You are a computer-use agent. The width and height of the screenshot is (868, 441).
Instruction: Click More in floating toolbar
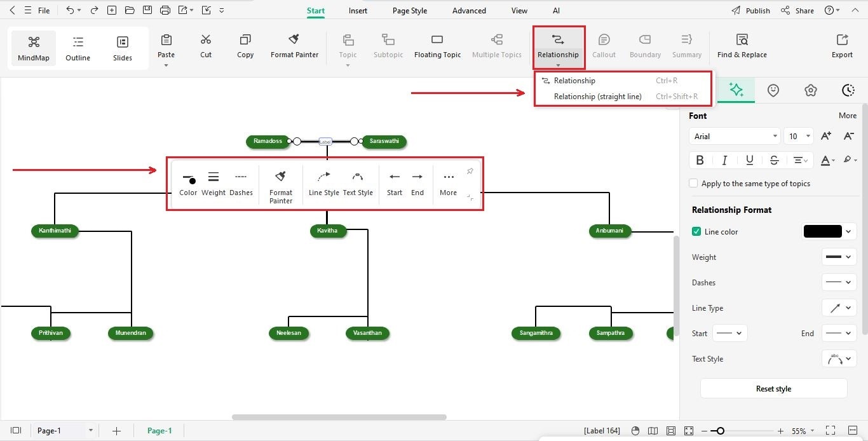coord(448,184)
